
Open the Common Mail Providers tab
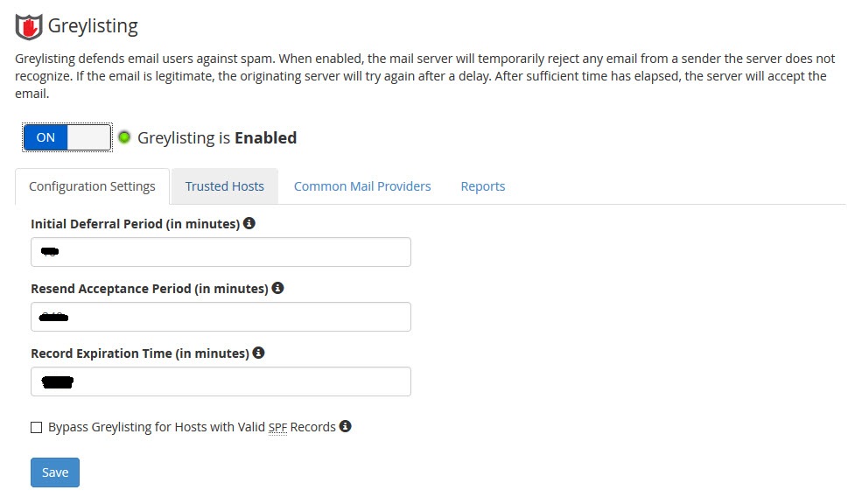(x=362, y=186)
